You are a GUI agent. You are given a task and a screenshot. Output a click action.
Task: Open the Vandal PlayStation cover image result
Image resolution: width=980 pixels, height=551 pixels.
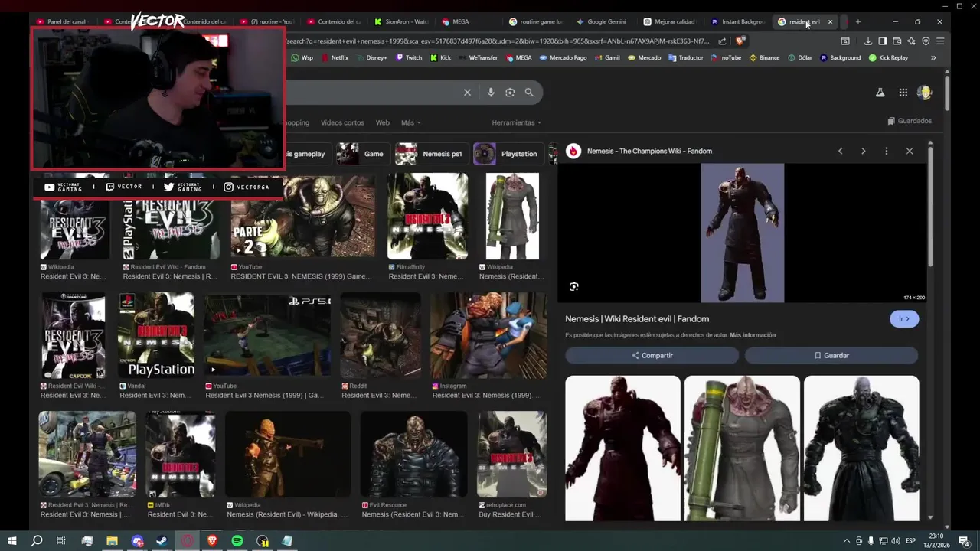tap(156, 335)
